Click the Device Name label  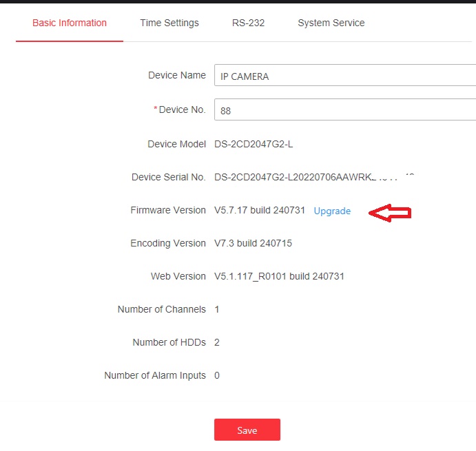[177, 75]
